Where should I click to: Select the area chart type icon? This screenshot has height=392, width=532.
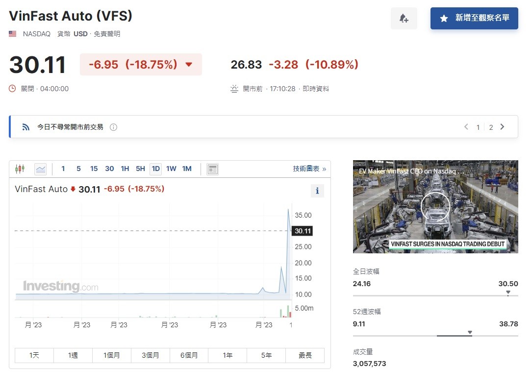click(41, 169)
